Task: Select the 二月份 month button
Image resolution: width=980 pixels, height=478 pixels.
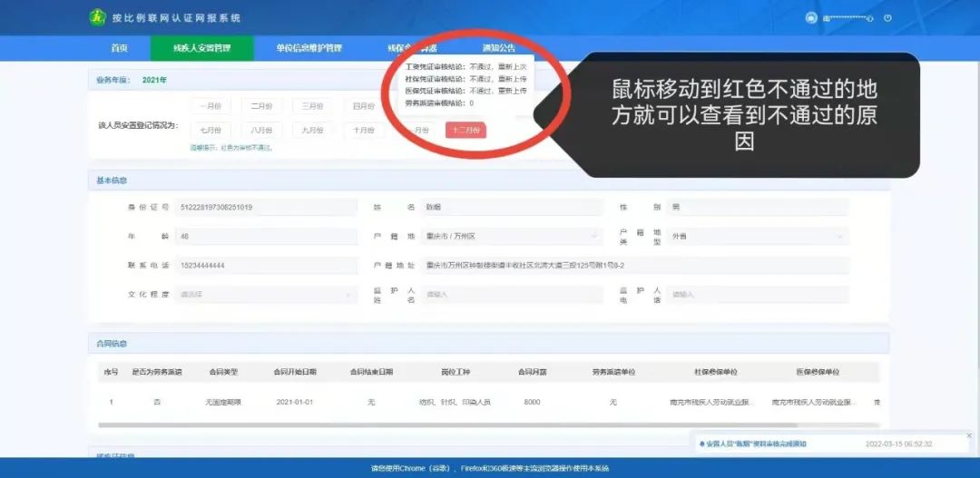Action: 262,106
